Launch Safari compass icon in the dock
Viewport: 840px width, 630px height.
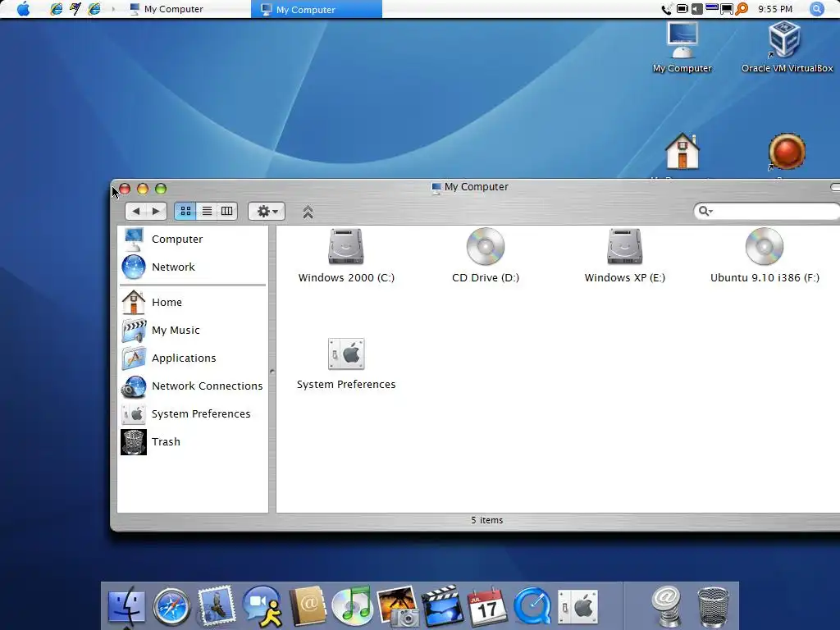[171, 607]
